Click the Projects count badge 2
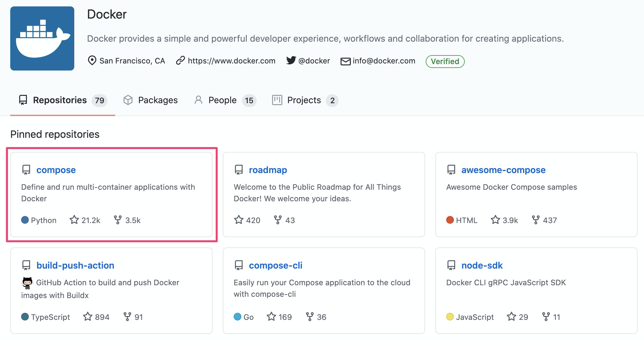The height and width of the screenshot is (341, 644). coord(332,101)
